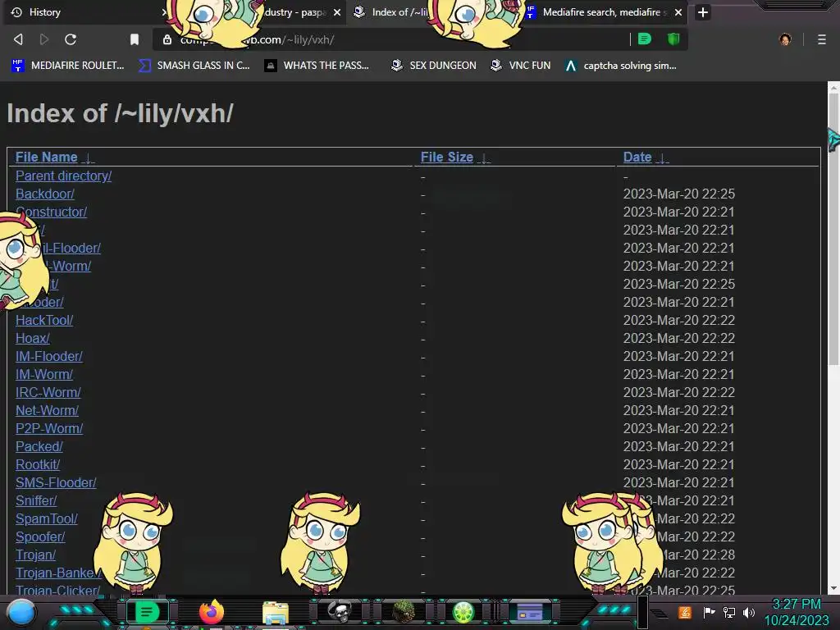The width and height of the screenshot is (840, 630).
Task: Open the IM-Worm/ folder link
Action: click(x=44, y=374)
